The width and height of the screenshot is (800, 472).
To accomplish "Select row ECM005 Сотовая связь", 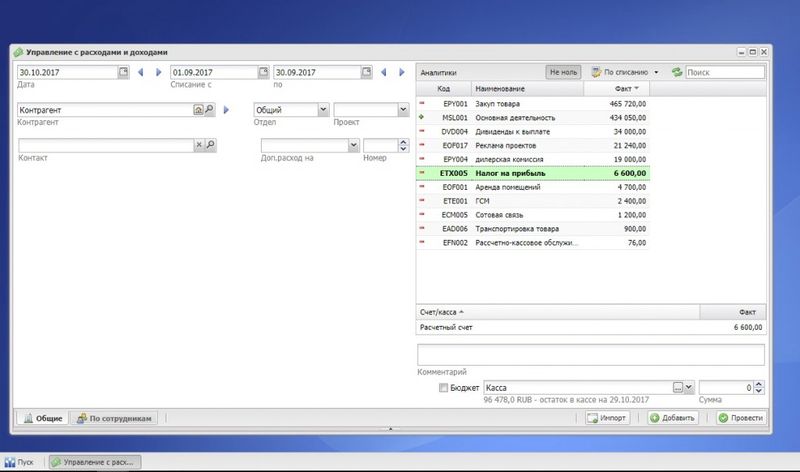I will point(533,215).
